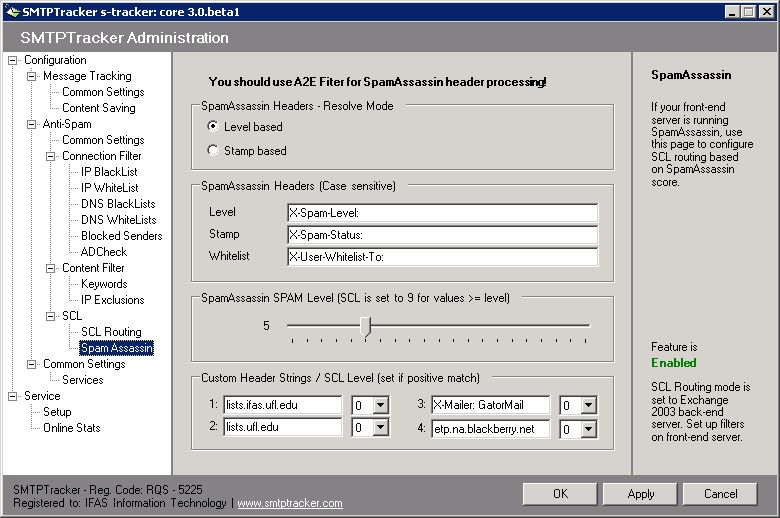Collapse the Anti-Spam tree node
Viewport: 780px width, 518px height.
[32, 124]
